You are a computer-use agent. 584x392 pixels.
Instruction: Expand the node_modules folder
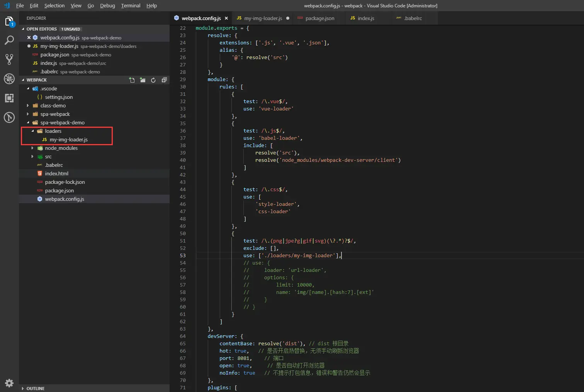pyautogui.click(x=61, y=148)
